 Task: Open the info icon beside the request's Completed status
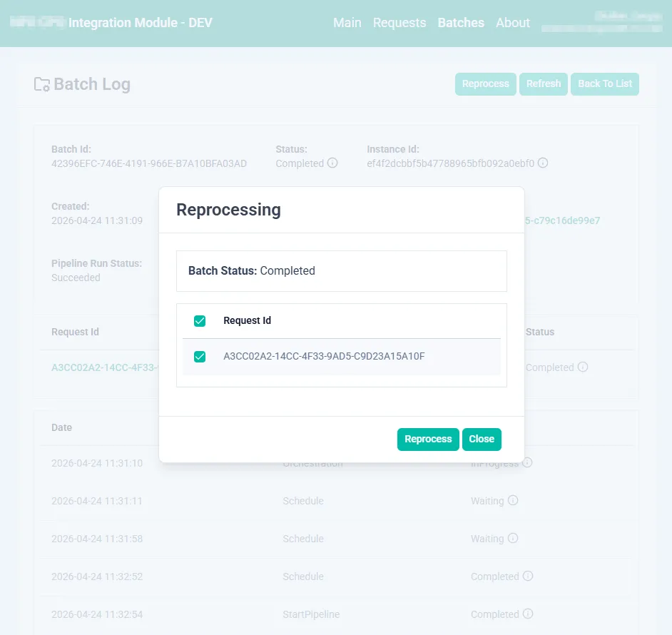tap(583, 367)
